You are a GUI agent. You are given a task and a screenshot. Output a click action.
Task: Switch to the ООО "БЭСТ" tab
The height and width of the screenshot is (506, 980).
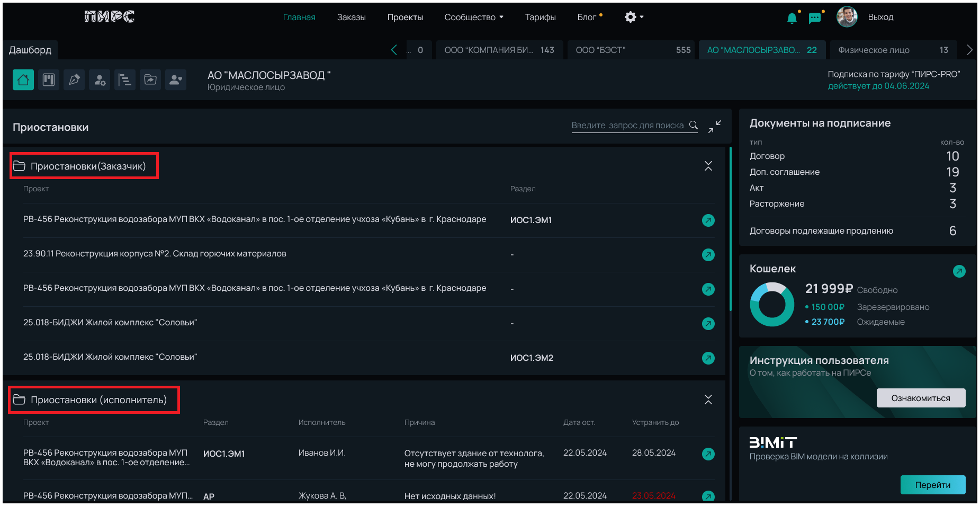pyautogui.click(x=632, y=50)
